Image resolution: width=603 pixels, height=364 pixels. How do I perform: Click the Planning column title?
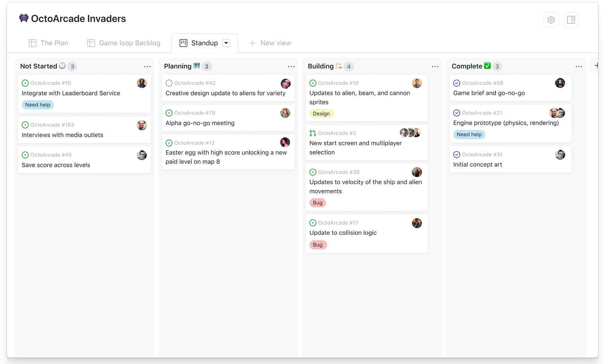(x=178, y=66)
